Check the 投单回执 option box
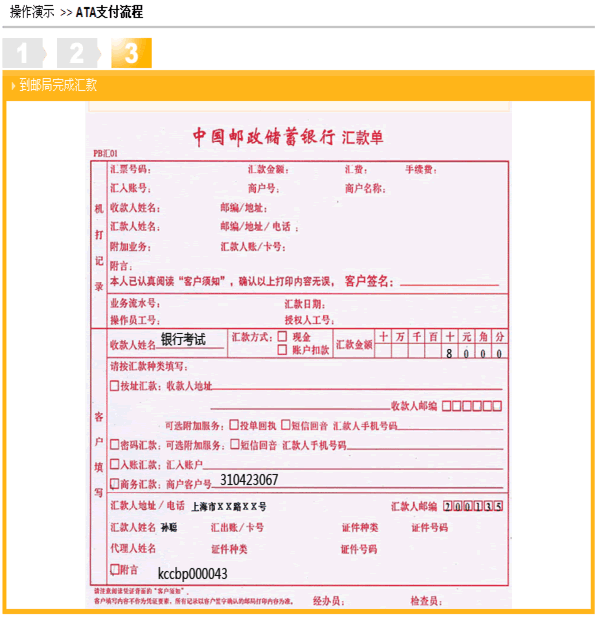598x620 pixels. point(234,425)
